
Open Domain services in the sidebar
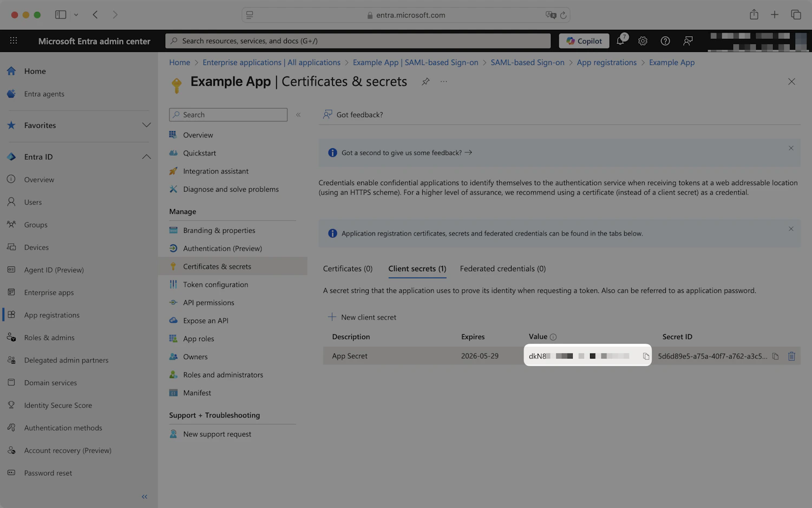[50, 382]
